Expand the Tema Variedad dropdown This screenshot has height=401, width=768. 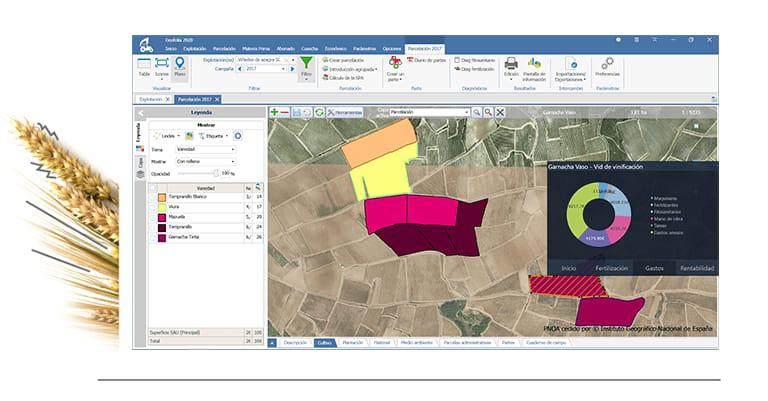tap(206, 149)
